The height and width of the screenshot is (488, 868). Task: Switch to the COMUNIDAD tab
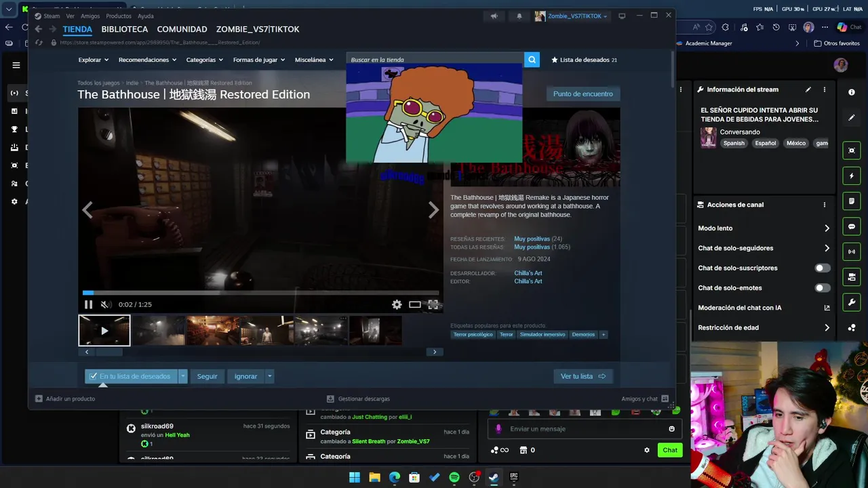[x=182, y=29]
